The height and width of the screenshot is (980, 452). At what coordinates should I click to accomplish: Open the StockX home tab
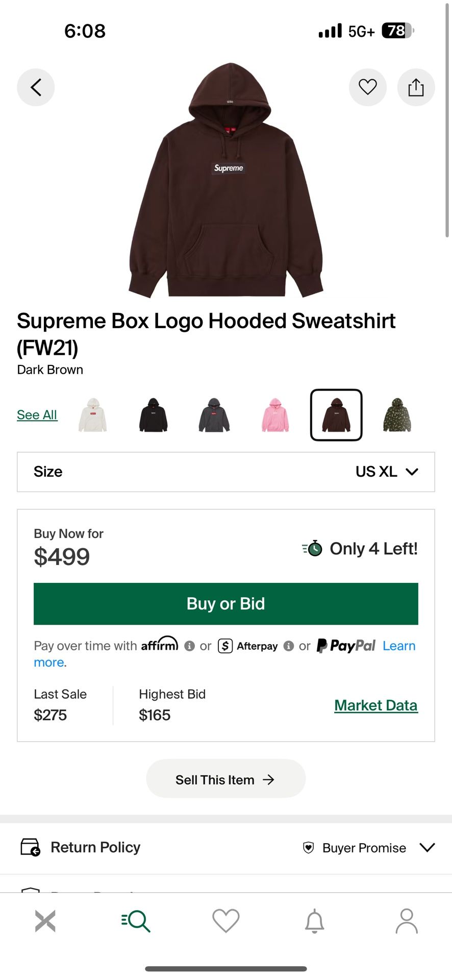(x=45, y=921)
